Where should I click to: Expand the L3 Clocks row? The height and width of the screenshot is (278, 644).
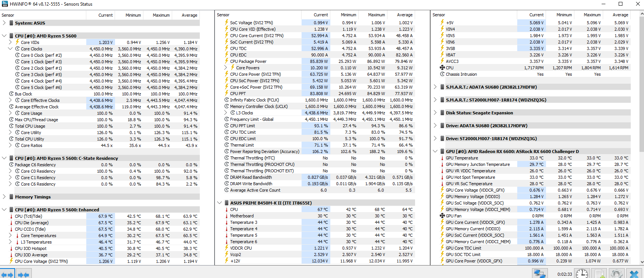coord(226,113)
